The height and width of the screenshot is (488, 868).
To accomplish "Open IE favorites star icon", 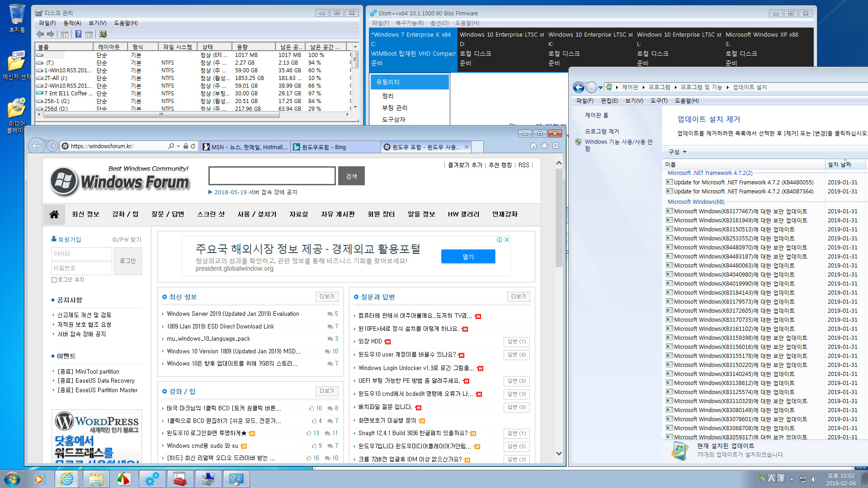I will (544, 146).
